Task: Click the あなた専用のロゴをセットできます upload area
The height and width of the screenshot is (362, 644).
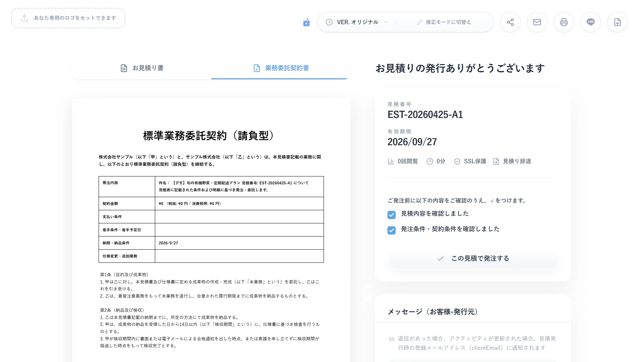Action: tap(68, 18)
